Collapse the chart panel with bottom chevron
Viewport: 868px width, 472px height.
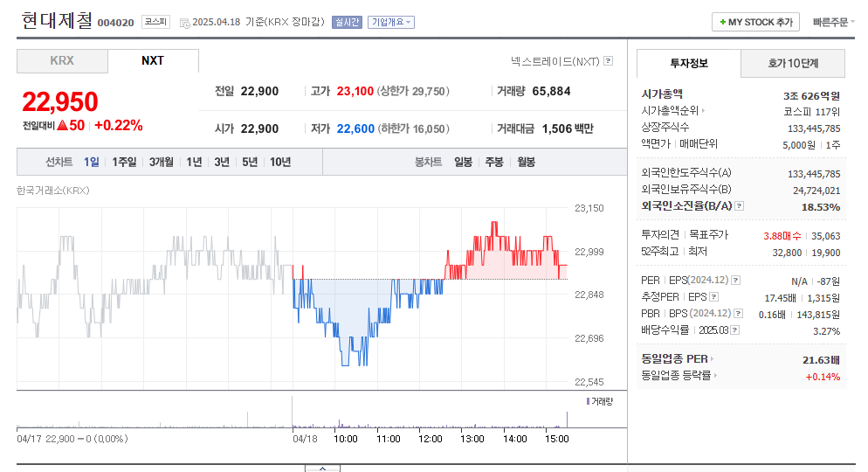coord(323,469)
